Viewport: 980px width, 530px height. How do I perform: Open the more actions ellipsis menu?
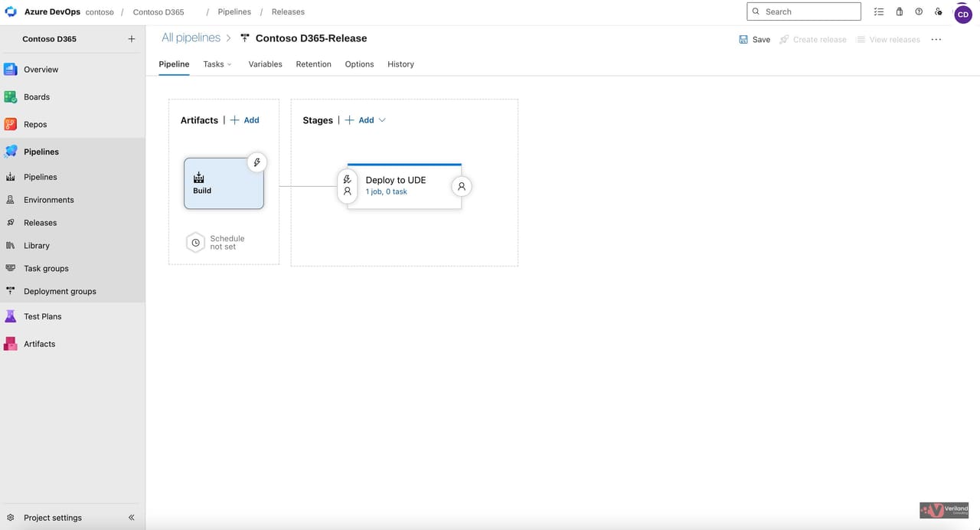936,39
